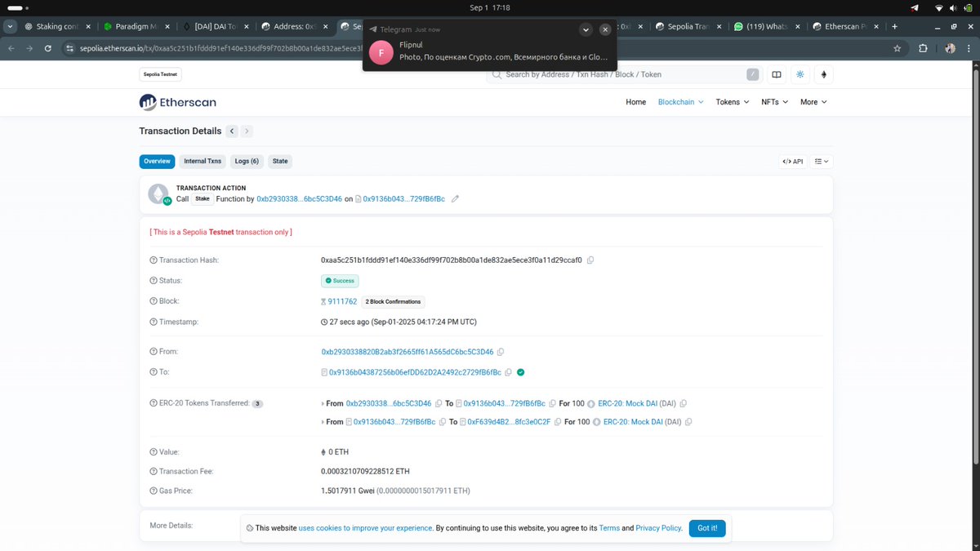
Task: Click the pencil edit icon in Transaction Action
Action: [x=456, y=198]
